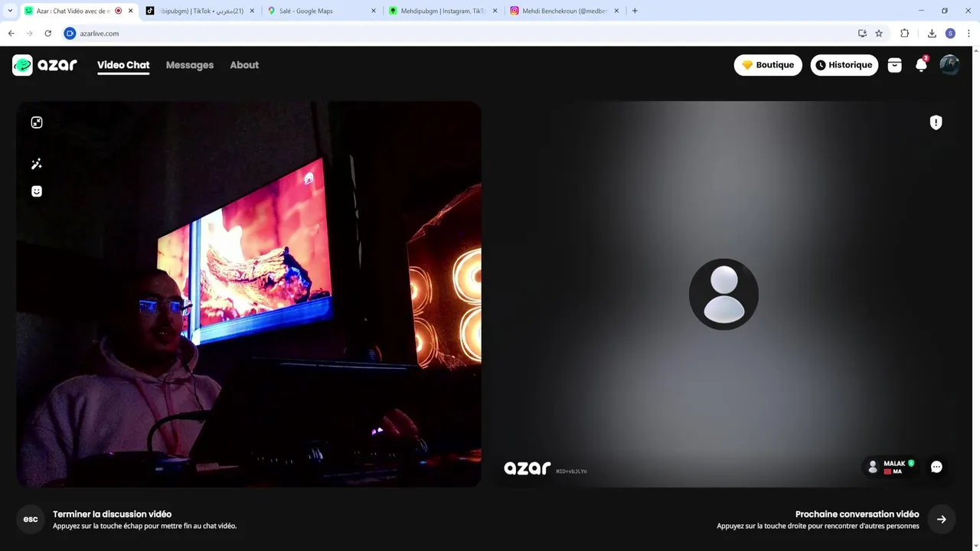Switch to the Salé - Google Maps tab

point(322,11)
